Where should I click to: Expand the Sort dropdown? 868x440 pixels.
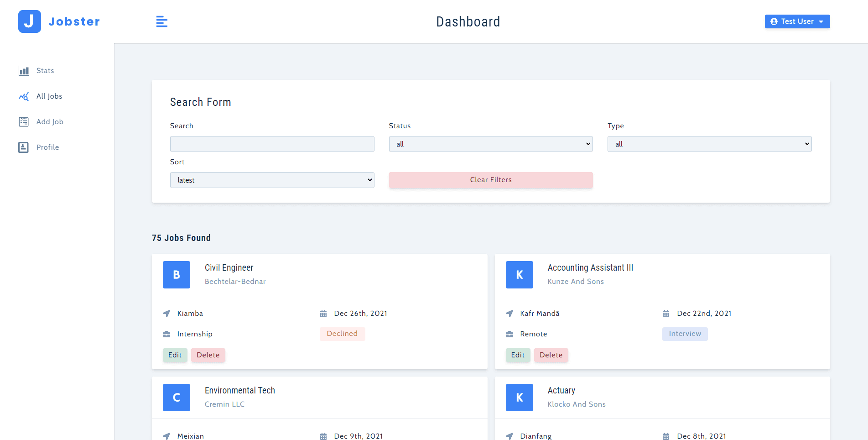pyautogui.click(x=272, y=180)
